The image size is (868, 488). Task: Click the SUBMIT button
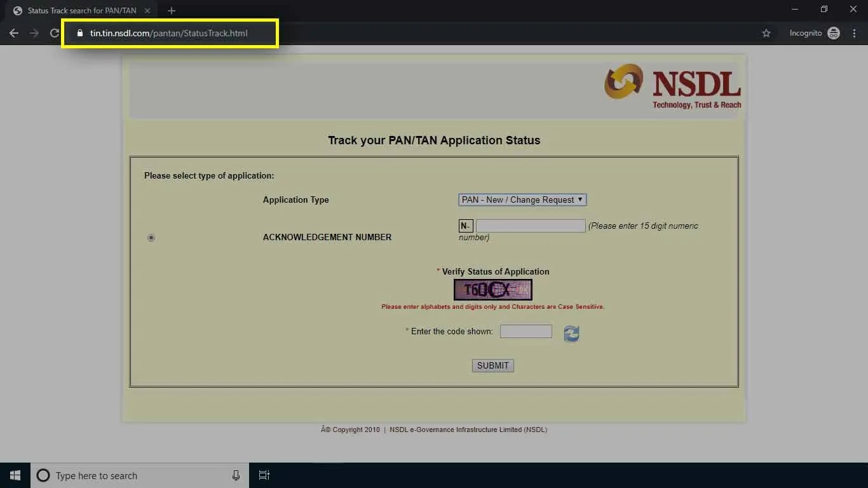(x=492, y=365)
